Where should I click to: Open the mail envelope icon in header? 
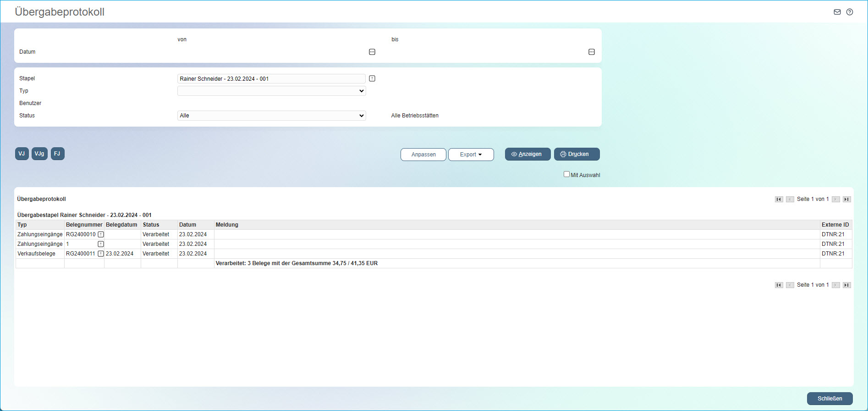837,12
